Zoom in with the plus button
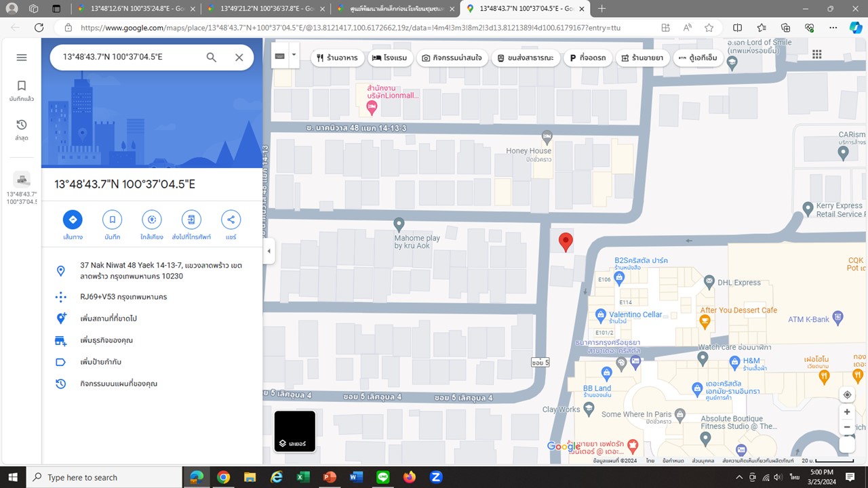The image size is (868, 488). coord(847,412)
